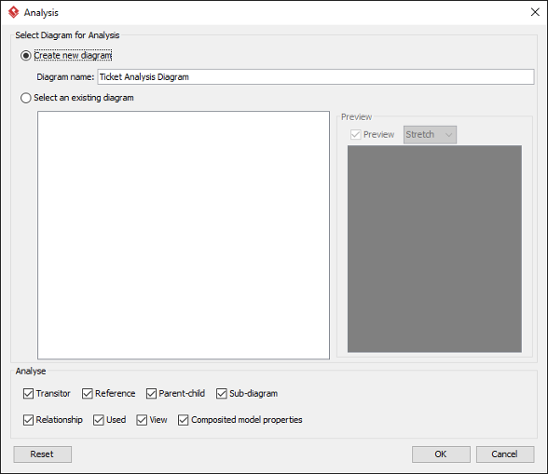Confirm with the OK button
This screenshot has width=548, height=474.
click(441, 454)
